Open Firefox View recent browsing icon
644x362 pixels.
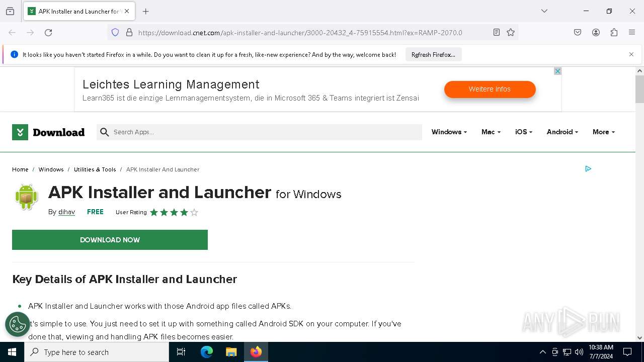point(10,11)
